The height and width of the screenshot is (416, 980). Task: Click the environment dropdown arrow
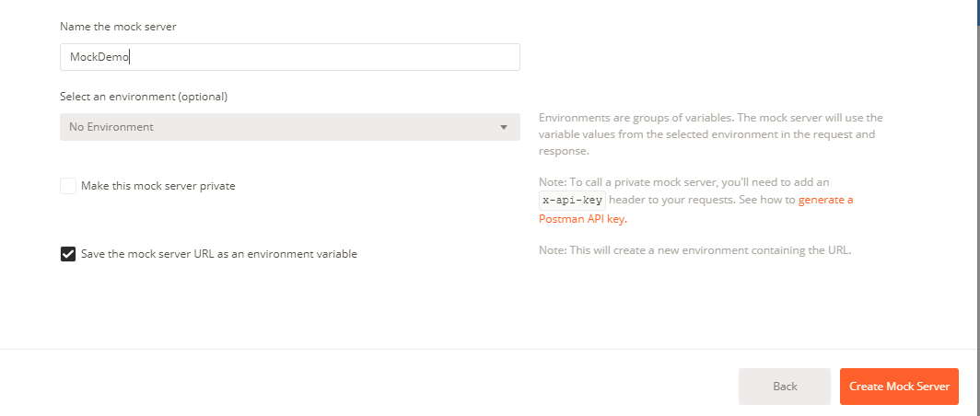pyautogui.click(x=504, y=127)
